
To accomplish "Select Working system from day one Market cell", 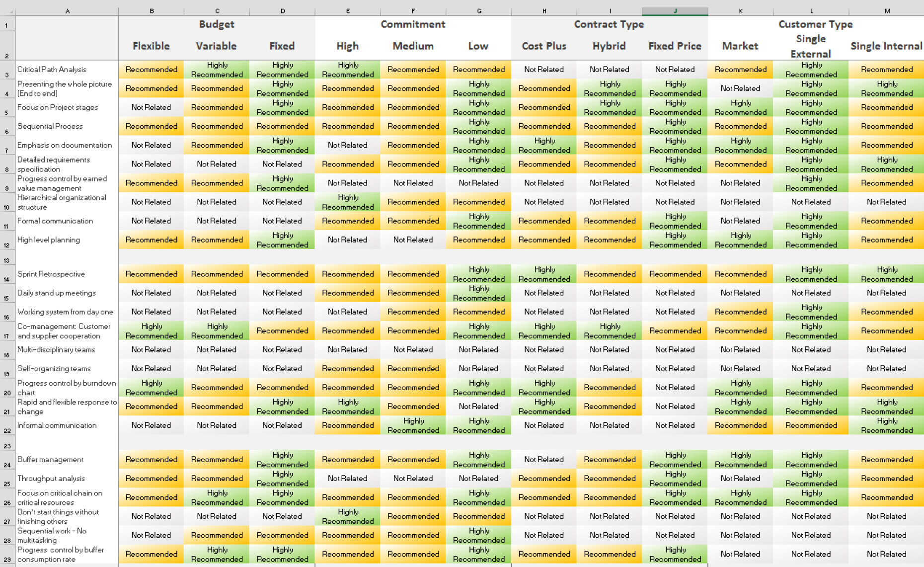I will [x=740, y=312].
